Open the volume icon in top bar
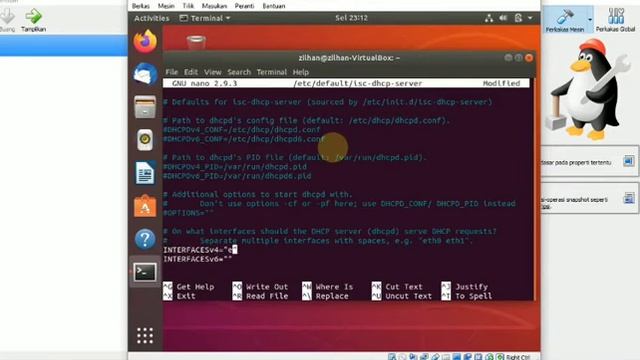The image size is (640, 360). coord(503,18)
